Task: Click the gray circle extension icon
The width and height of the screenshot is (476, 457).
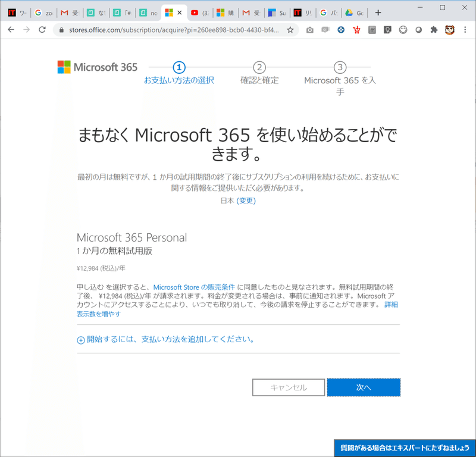Action: pyautogui.click(x=419, y=30)
